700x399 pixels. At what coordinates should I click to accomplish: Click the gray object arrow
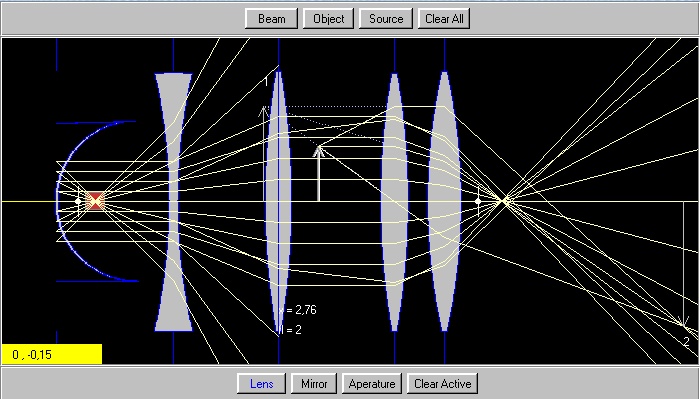[318, 174]
